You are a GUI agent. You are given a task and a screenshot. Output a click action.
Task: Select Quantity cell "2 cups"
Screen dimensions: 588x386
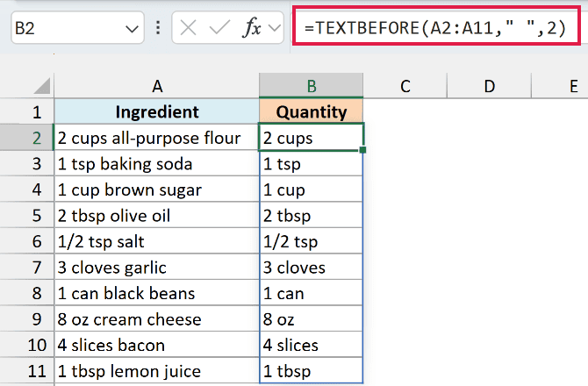click(x=311, y=138)
